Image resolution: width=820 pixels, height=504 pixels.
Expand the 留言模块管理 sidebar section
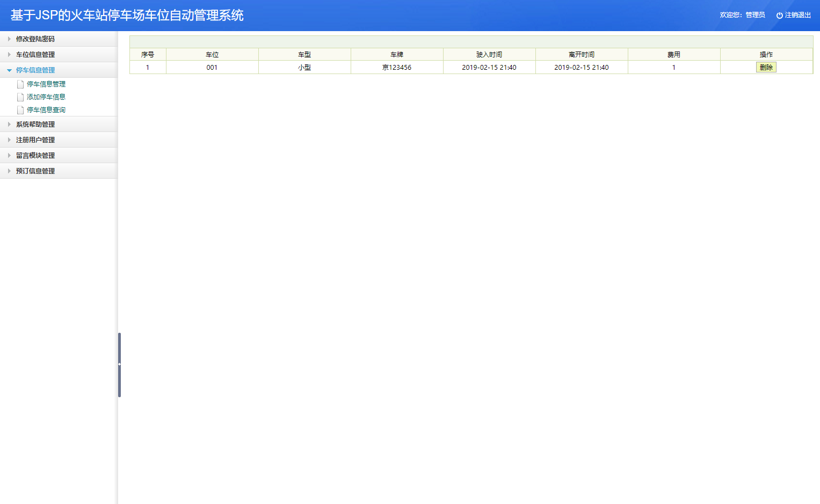(x=39, y=155)
